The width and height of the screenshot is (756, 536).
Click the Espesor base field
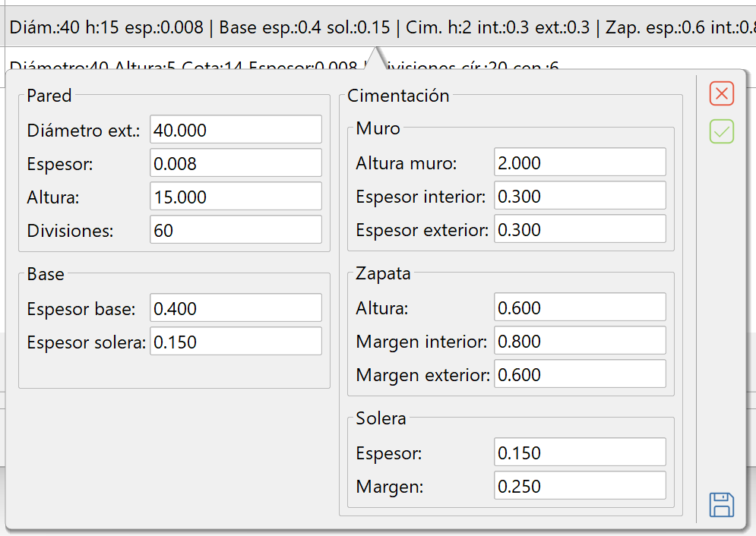236,308
